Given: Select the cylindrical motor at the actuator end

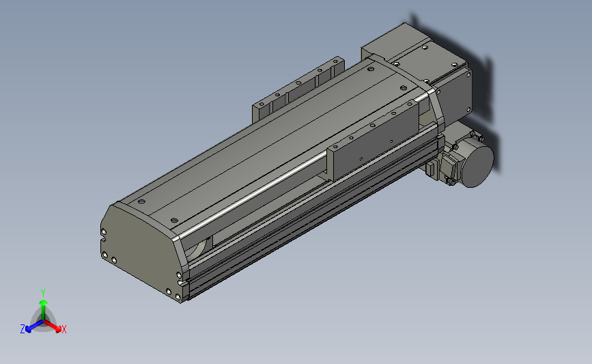Looking at the screenshot, I should [x=476, y=163].
